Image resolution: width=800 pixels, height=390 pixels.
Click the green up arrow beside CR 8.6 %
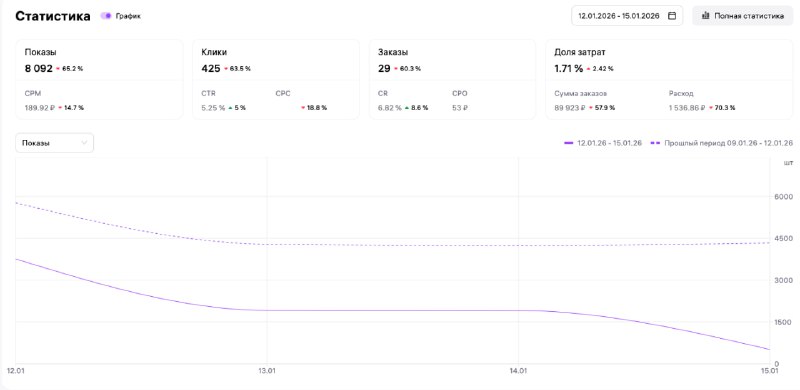pos(407,108)
